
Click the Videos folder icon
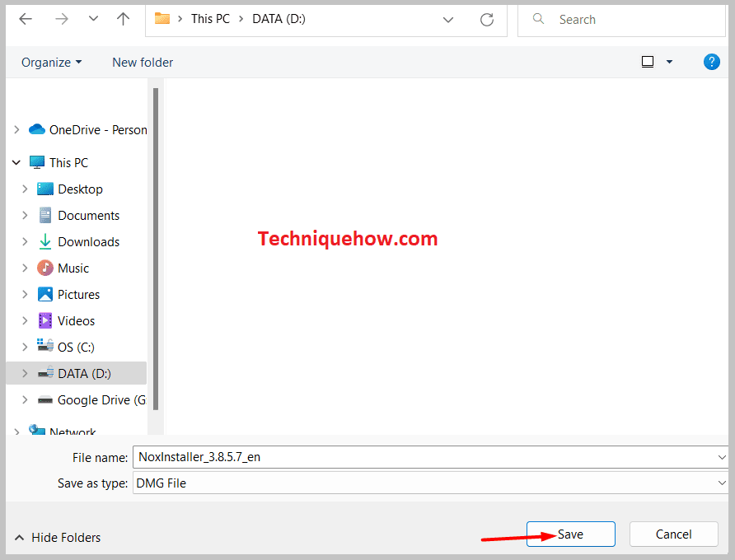[x=45, y=320]
